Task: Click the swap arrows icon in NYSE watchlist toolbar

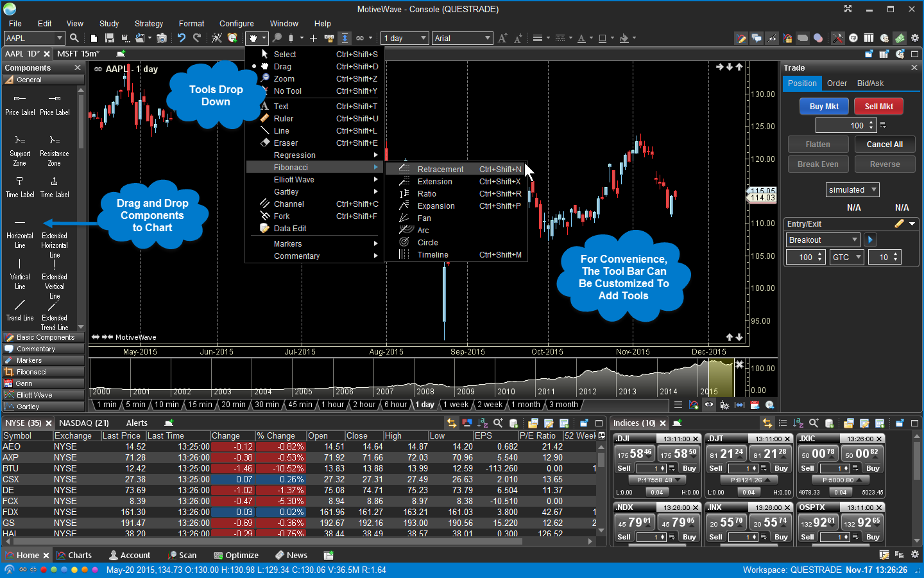Action: [x=452, y=423]
